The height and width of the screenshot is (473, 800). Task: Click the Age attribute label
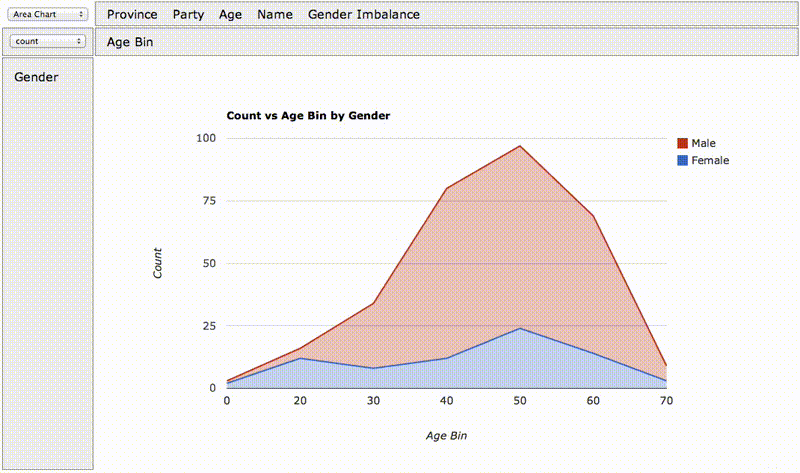pyautogui.click(x=231, y=15)
